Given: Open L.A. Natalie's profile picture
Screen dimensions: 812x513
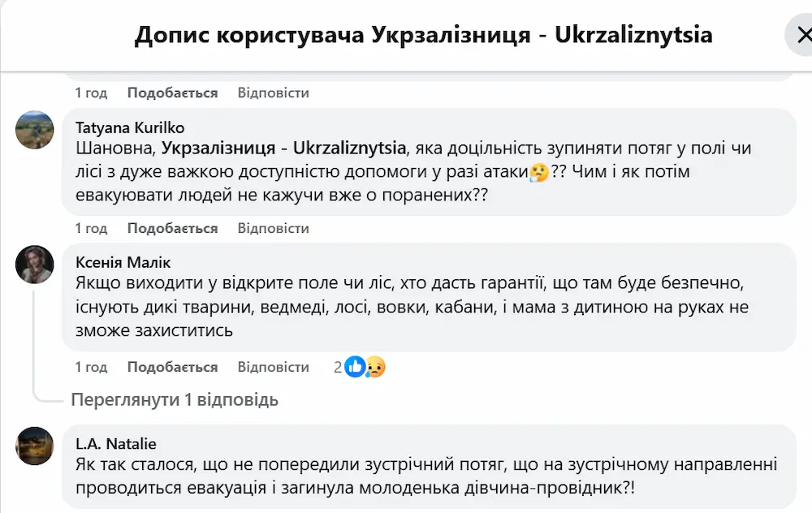Looking at the screenshot, I should [35, 445].
